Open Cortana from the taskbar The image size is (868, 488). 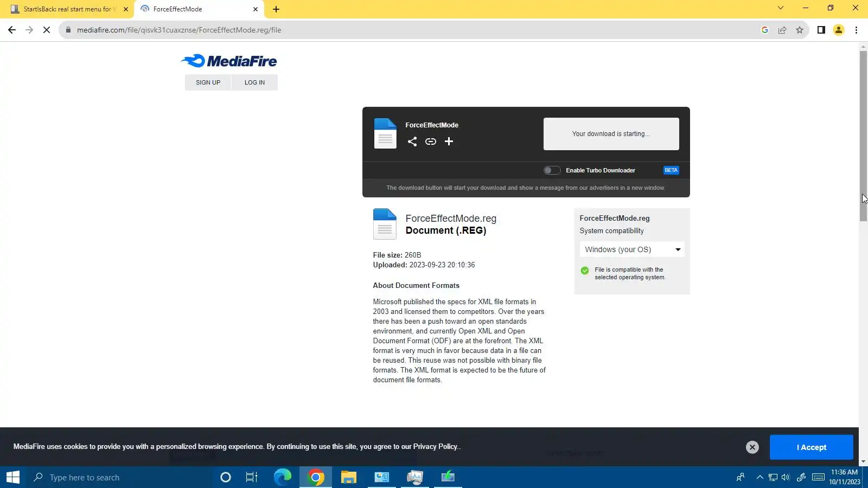(226, 477)
